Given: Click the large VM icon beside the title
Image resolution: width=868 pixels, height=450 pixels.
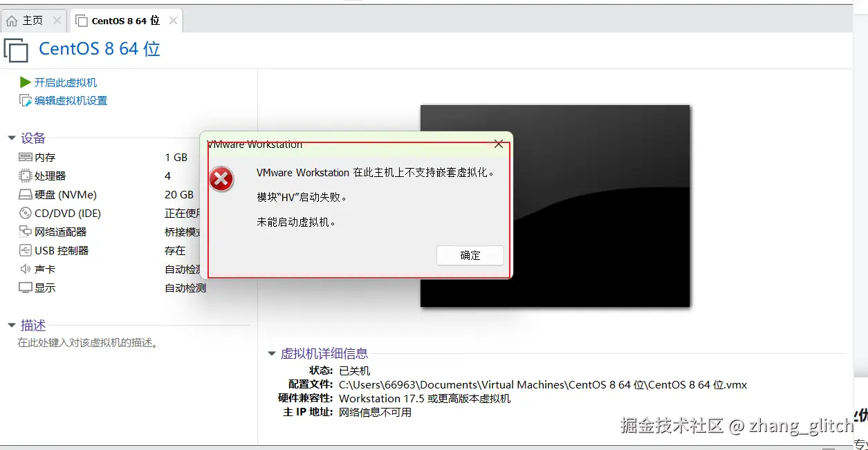Looking at the screenshot, I should [x=16, y=50].
